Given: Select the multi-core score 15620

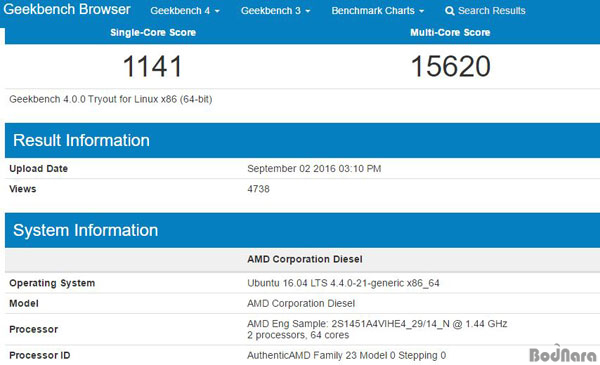Looking at the screenshot, I should coord(450,67).
